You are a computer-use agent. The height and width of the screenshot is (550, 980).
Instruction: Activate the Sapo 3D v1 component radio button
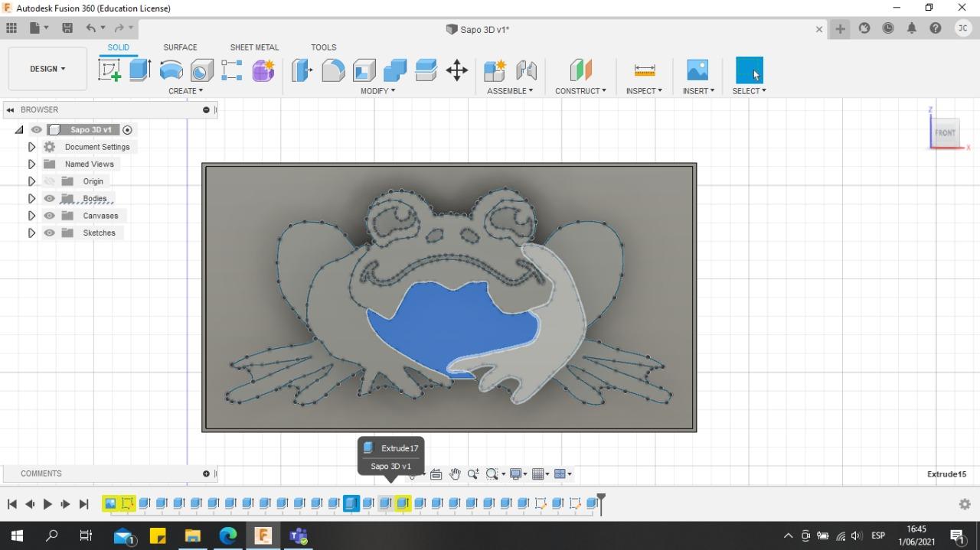[128, 130]
